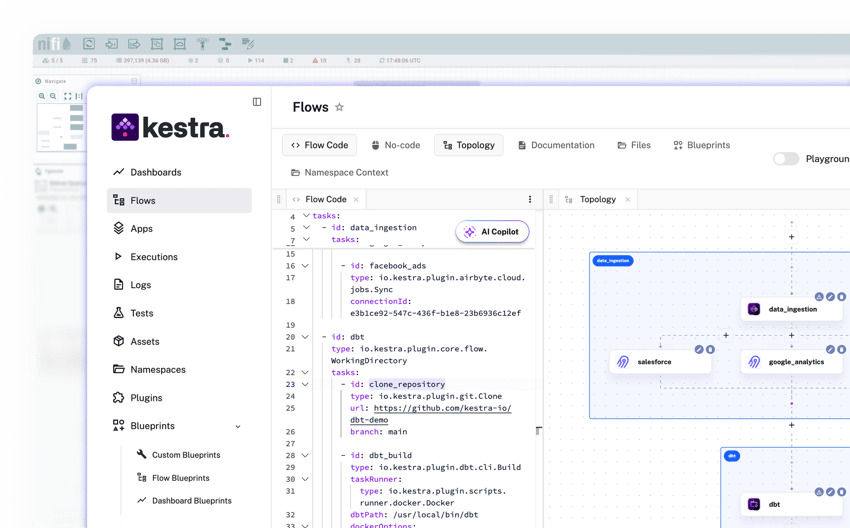
Task: Open the Executions page in sidebar
Action: pos(153,257)
